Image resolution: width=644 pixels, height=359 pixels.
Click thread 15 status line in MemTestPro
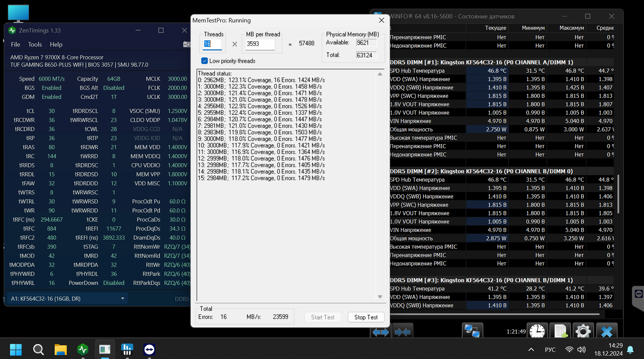coord(261,178)
